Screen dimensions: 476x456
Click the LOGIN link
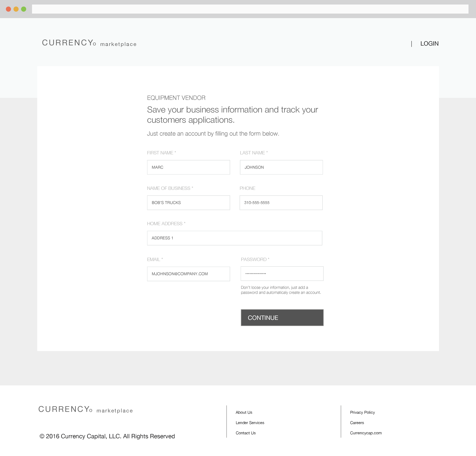pos(429,43)
